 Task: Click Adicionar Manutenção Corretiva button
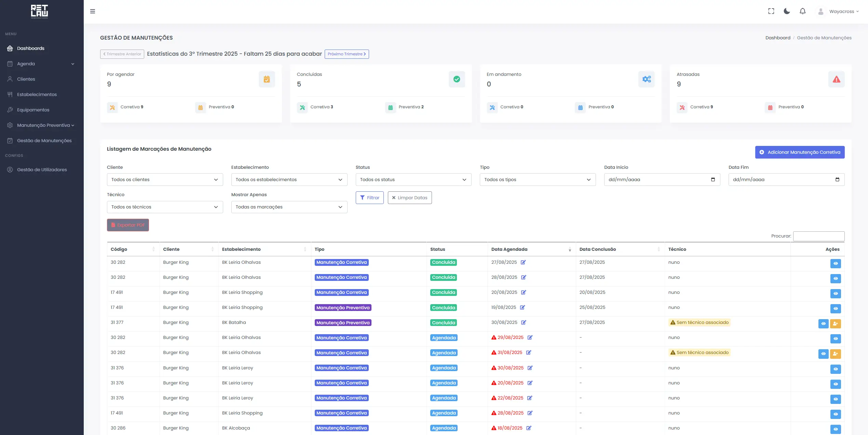tap(800, 152)
